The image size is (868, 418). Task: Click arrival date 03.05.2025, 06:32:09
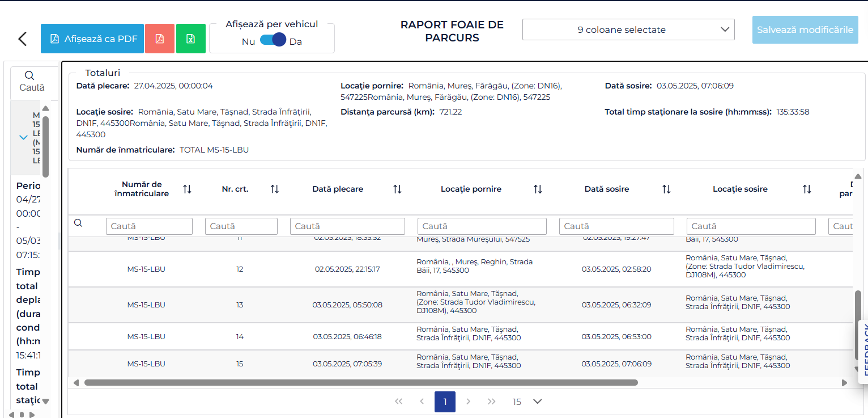tap(616, 305)
